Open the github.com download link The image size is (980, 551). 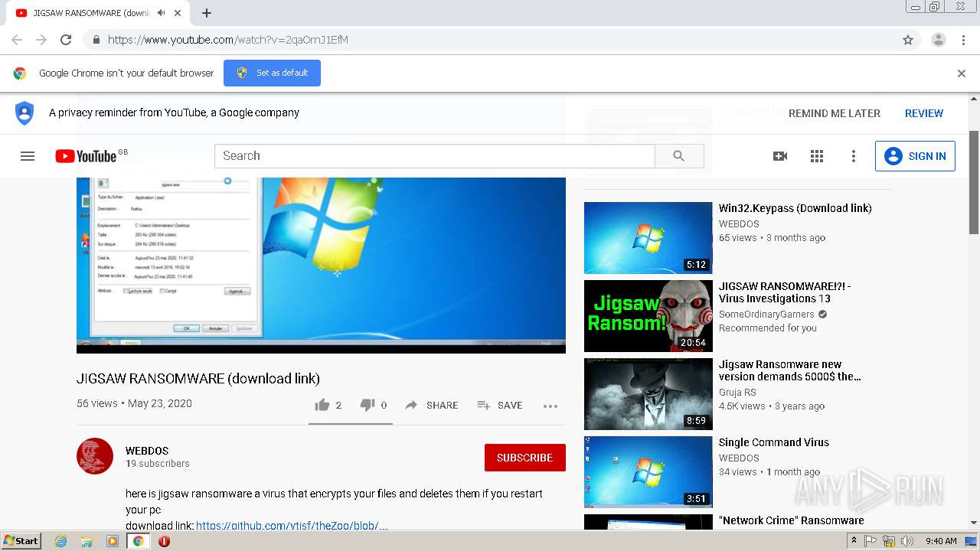(x=292, y=526)
